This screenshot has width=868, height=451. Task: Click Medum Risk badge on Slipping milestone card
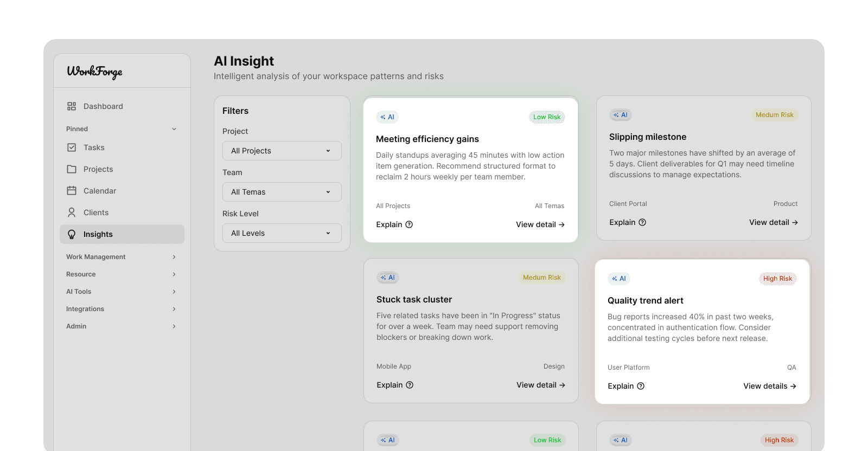click(775, 115)
